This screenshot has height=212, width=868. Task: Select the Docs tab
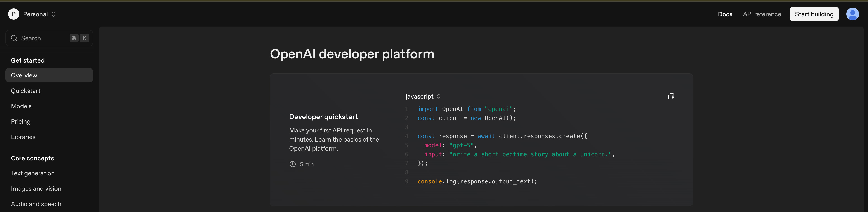coord(725,14)
